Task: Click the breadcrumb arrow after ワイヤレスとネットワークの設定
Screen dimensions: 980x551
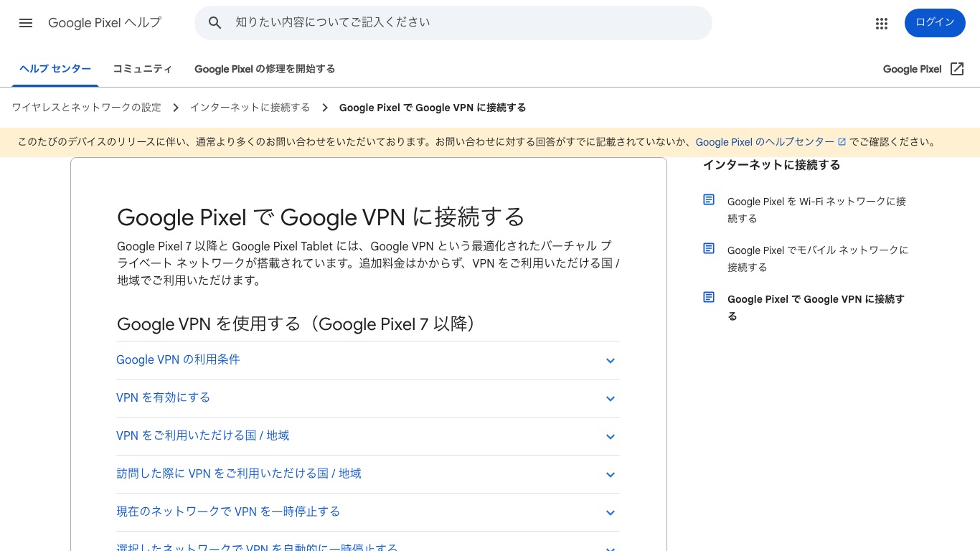Action: [176, 108]
